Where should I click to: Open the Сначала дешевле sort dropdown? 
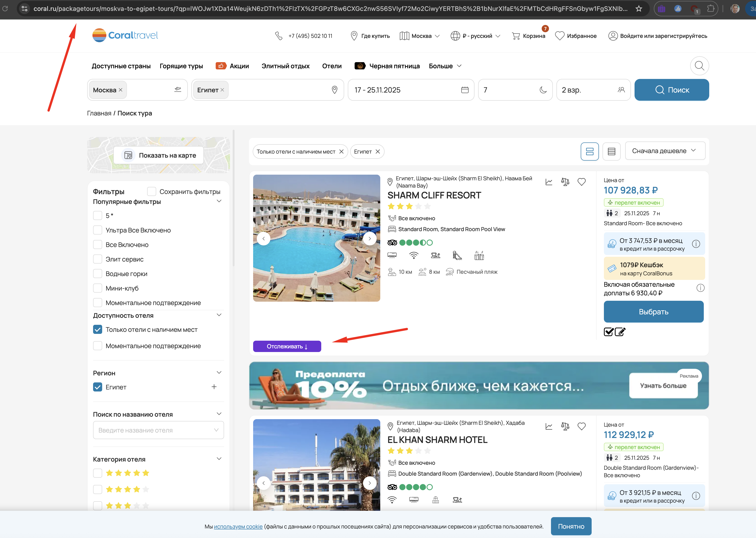[x=665, y=151]
